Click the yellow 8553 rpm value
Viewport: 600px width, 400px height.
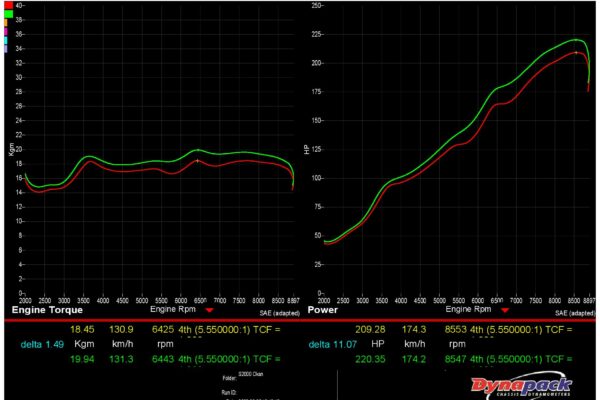456,329
